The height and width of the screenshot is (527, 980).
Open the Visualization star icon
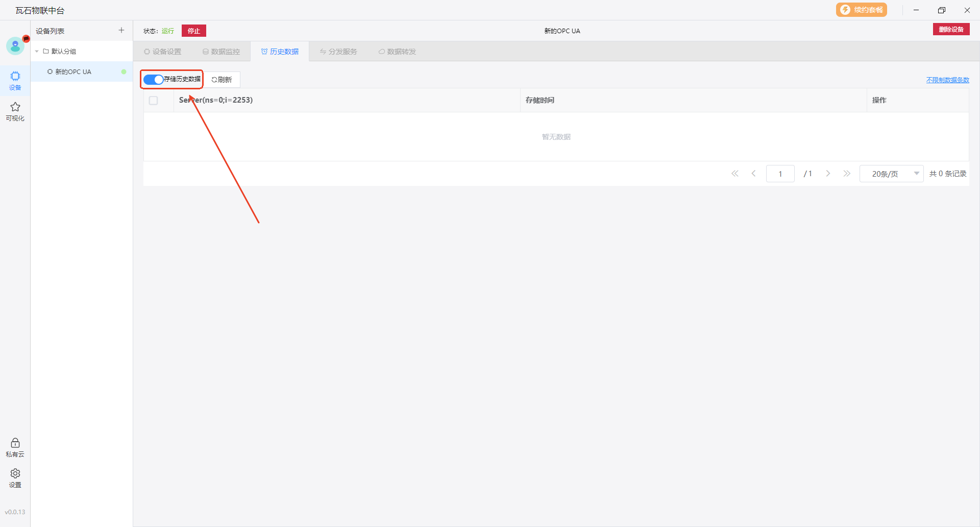coord(15,111)
